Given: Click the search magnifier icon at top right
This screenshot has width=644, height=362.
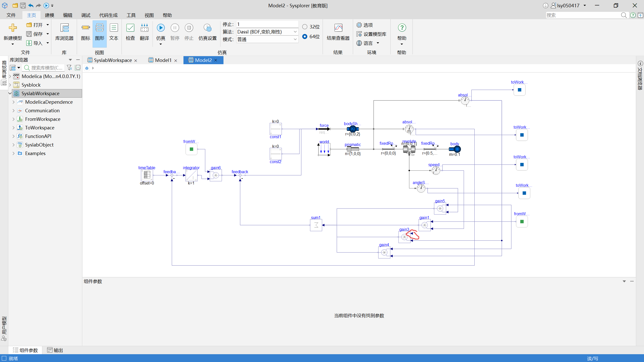Looking at the screenshot, I should point(624,15).
